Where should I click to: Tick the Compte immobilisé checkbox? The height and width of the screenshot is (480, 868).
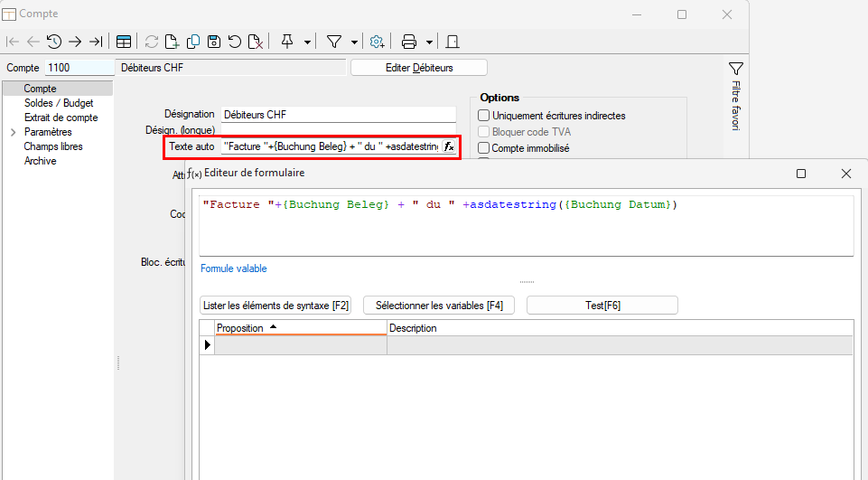(484, 148)
